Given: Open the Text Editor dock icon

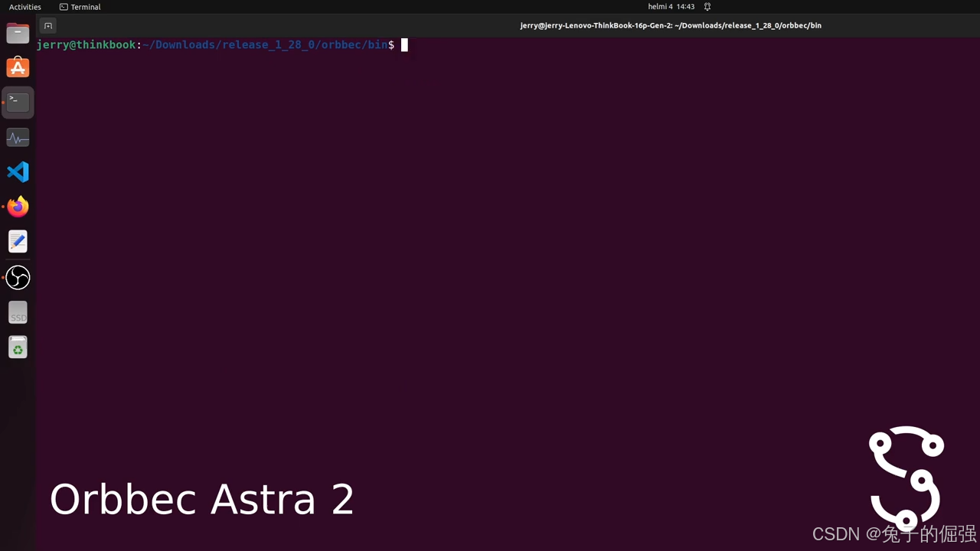Looking at the screenshot, I should [18, 242].
